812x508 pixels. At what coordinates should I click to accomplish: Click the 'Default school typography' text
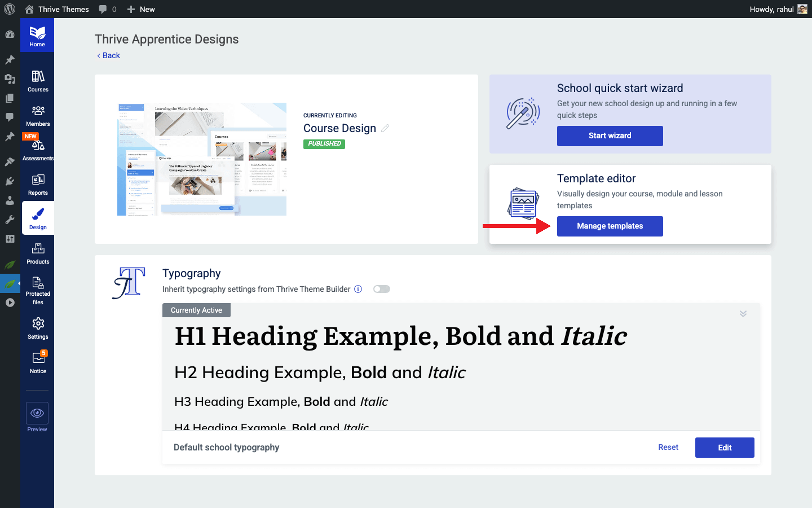coord(226,448)
